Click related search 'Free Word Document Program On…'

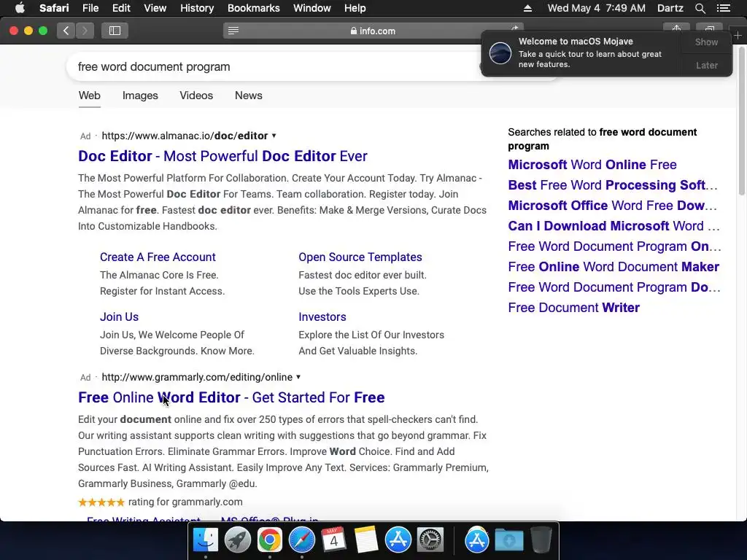coord(614,246)
